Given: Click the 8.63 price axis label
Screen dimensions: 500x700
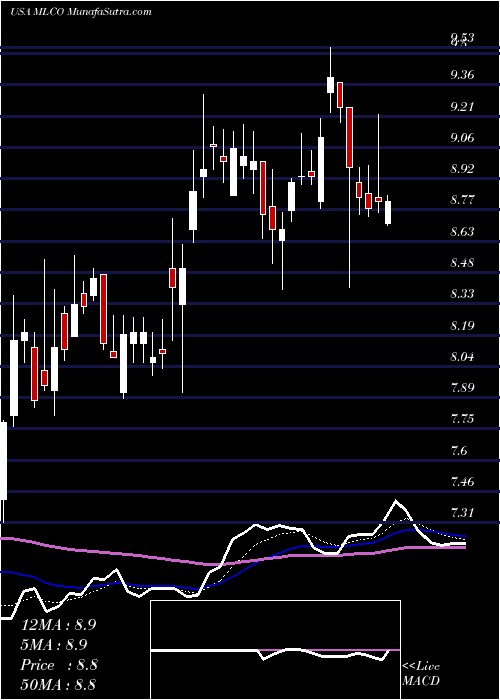Looking at the screenshot, I should (x=463, y=231).
